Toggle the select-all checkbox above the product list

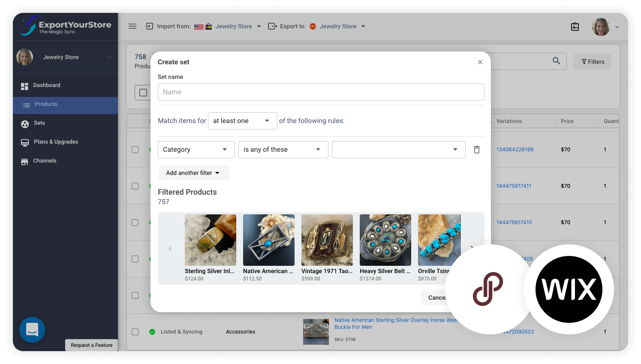(143, 93)
